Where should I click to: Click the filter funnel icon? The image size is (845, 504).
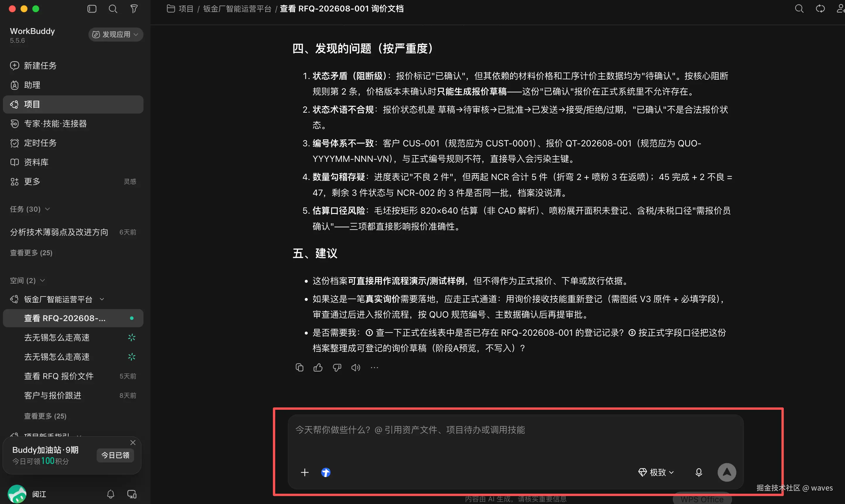pyautogui.click(x=134, y=9)
